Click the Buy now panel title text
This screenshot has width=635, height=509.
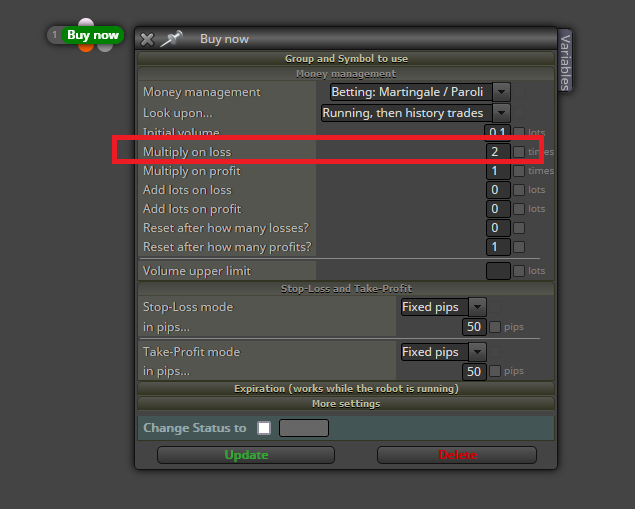(224, 39)
